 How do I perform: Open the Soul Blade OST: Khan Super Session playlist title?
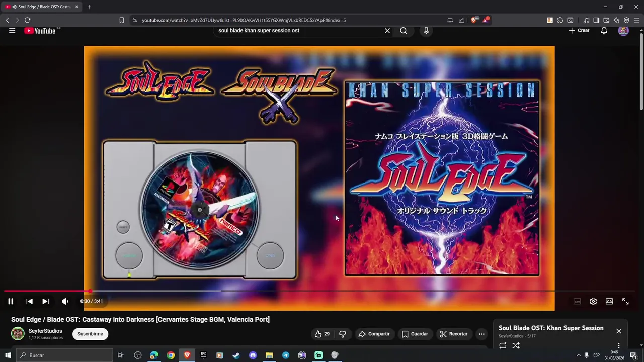(x=551, y=328)
